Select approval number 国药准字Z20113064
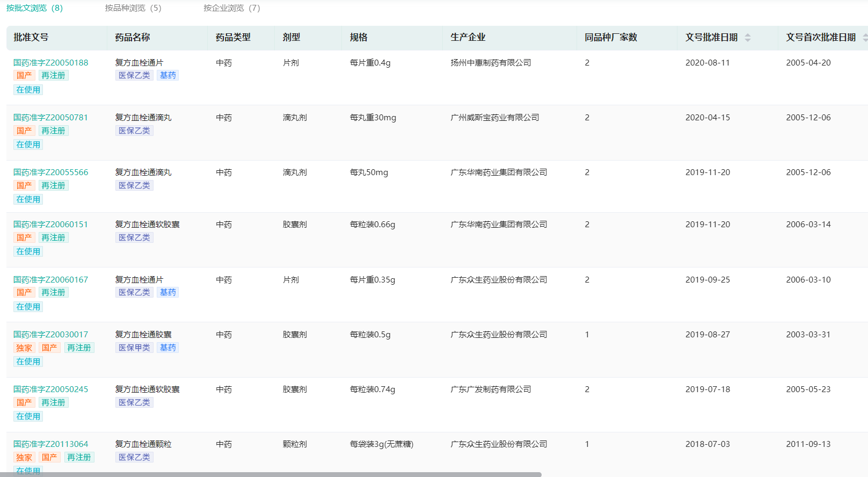The height and width of the screenshot is (477, 868). pyautogui.click(x=51, y=444)
